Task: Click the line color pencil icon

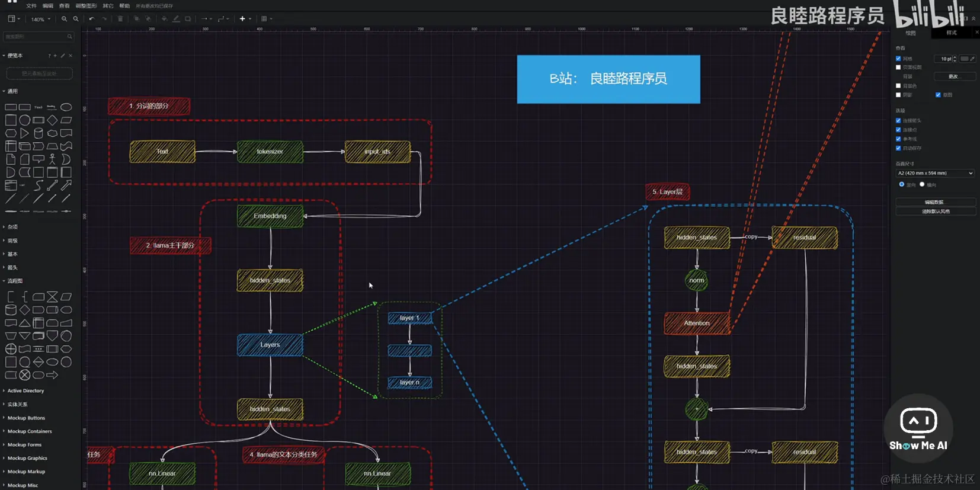Action: 176,19
